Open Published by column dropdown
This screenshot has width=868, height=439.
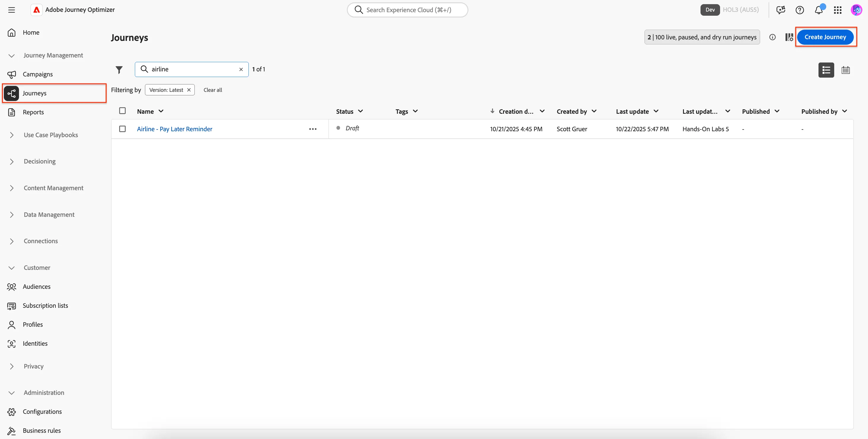(x=844, y=111)
